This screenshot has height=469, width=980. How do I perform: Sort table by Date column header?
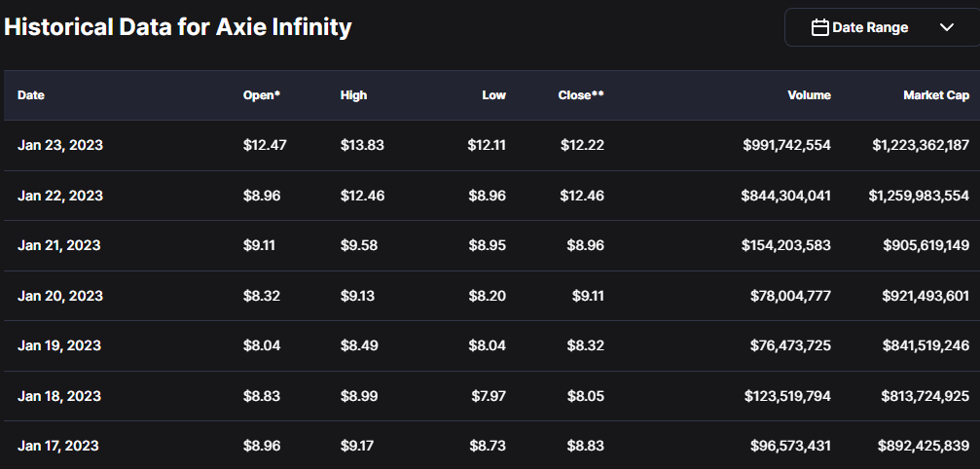point(31,95)
